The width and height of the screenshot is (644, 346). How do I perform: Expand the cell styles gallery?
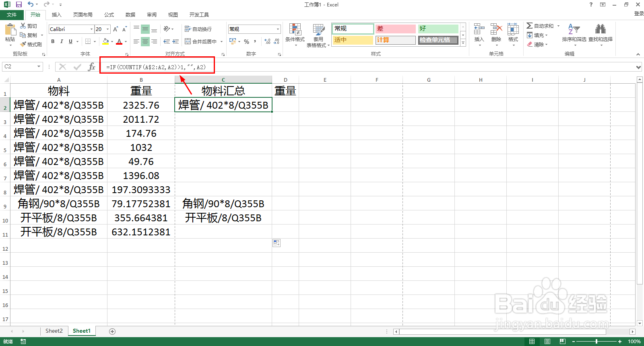coord(463,43)
